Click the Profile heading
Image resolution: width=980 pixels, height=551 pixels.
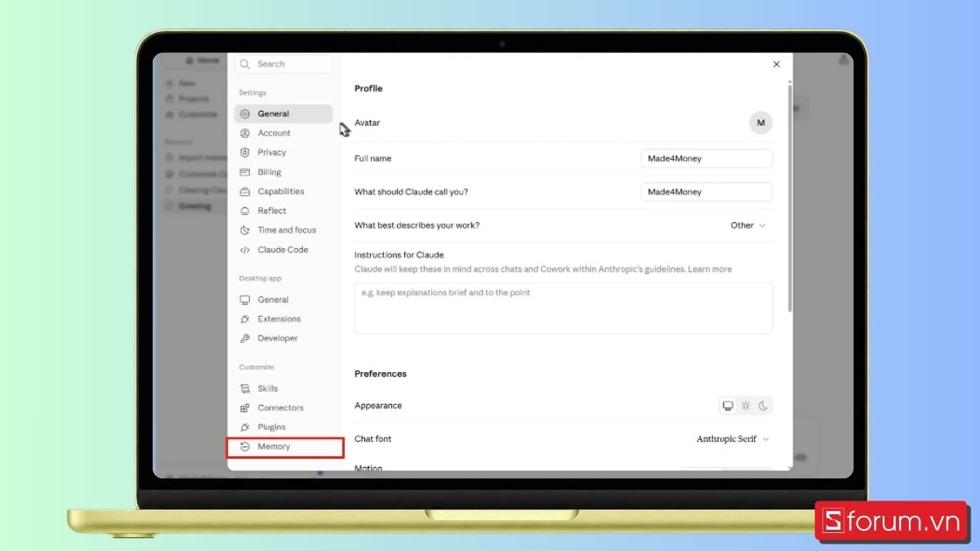tap(368, 88)
